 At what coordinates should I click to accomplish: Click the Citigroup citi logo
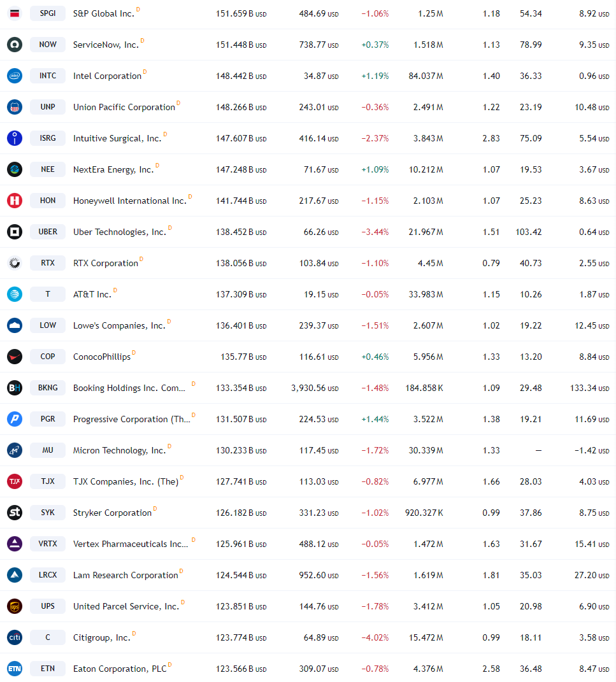point(15,637)
